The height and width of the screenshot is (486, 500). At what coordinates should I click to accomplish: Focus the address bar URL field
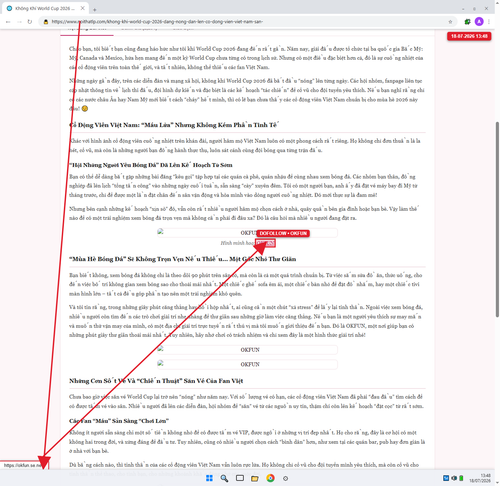[247, 22]
